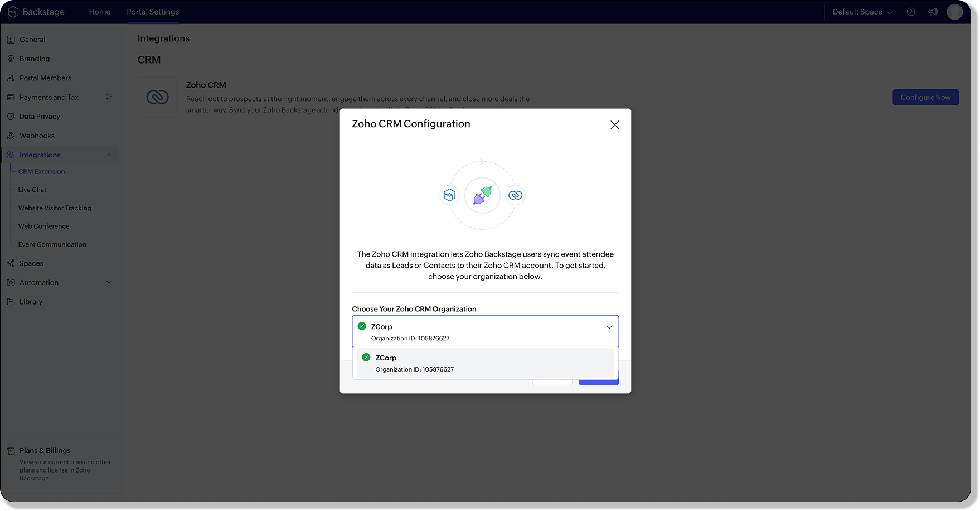Click the Portal Members sidebar icon
The height and width of the screenshot is (511, 980).
click(x=11, y=78)
